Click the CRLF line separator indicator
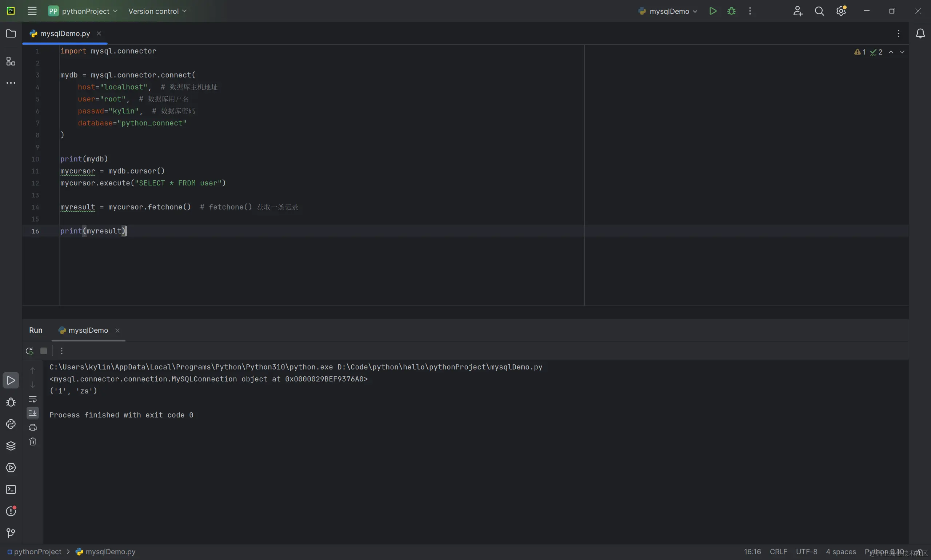The width and height of the screenshot is (931, 560). 778,552
